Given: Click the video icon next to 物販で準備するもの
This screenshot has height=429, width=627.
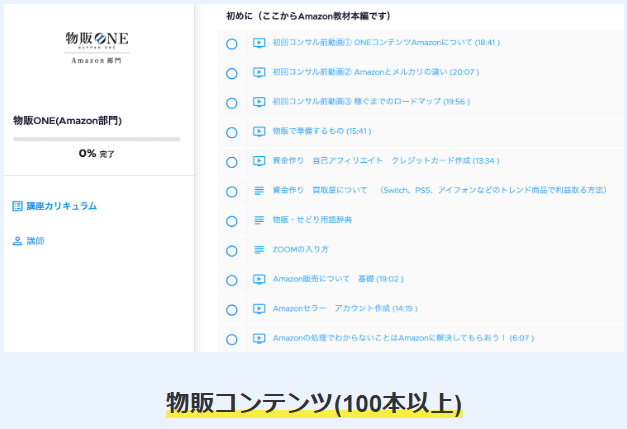Looking at the screenshot, I should point(259,131).
